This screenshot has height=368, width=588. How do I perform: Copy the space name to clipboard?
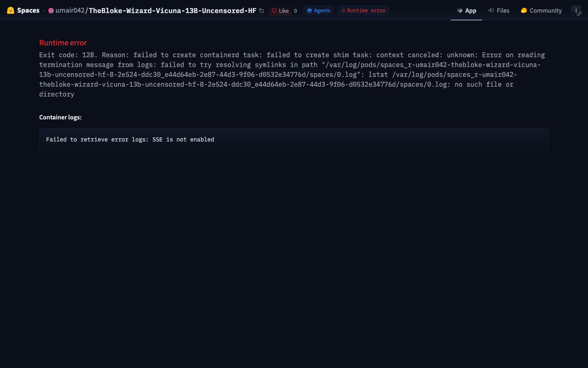[262, 11]
